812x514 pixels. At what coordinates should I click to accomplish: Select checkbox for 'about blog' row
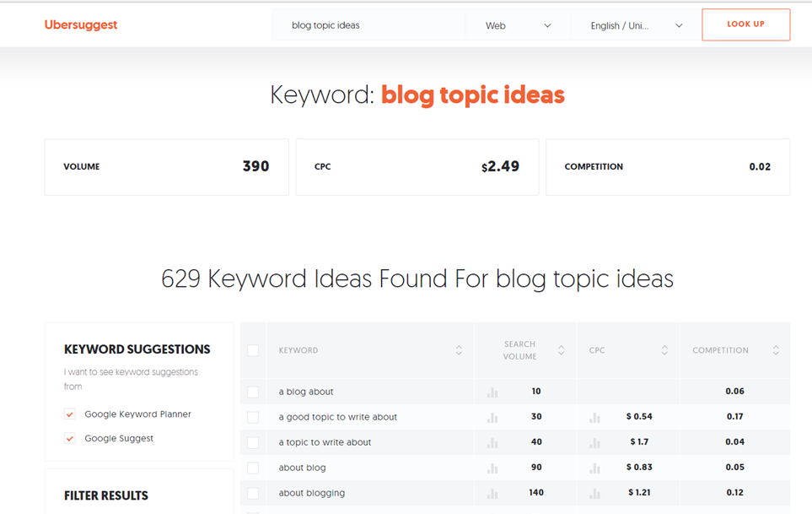(x=253, y=468)
